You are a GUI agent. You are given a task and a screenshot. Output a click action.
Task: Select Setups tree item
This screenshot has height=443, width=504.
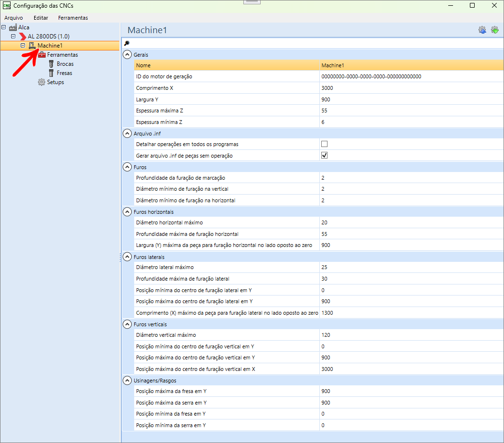coord(56,82)
